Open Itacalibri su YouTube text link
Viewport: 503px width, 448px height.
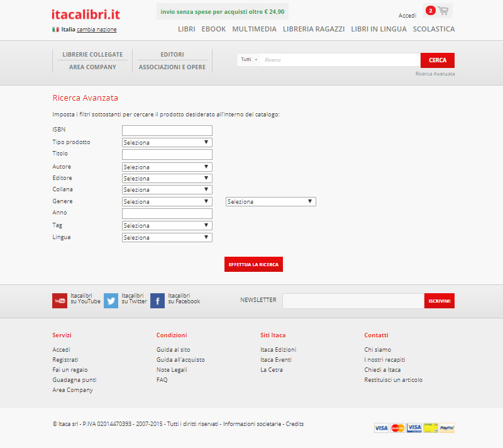[x=86, y=298]
